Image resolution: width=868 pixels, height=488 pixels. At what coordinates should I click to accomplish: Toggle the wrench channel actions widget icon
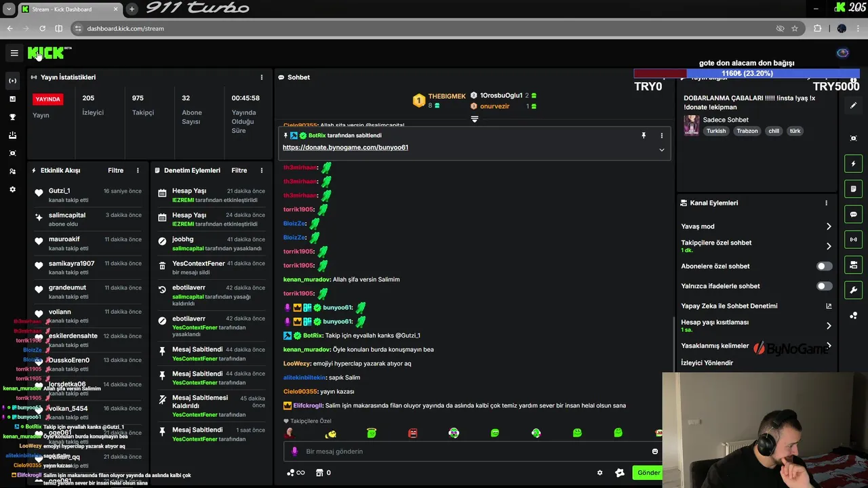(x=853, y=290)
